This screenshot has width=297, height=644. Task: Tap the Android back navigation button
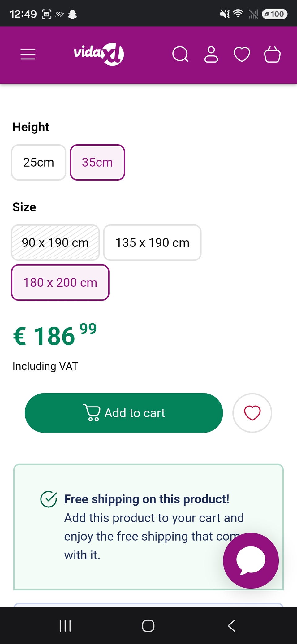(231, 625)
